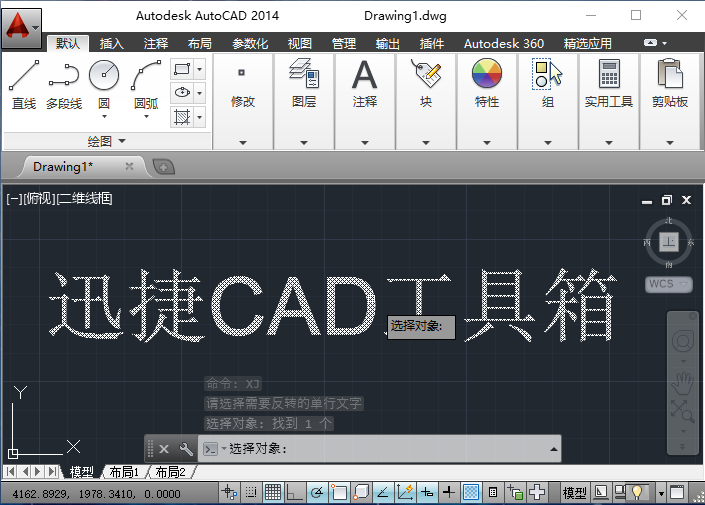The height and width of the screenshot is (505, 705).
Task: Click the ViewCube top (上) face
Action: pyautogui.click(x=669, y=242)
